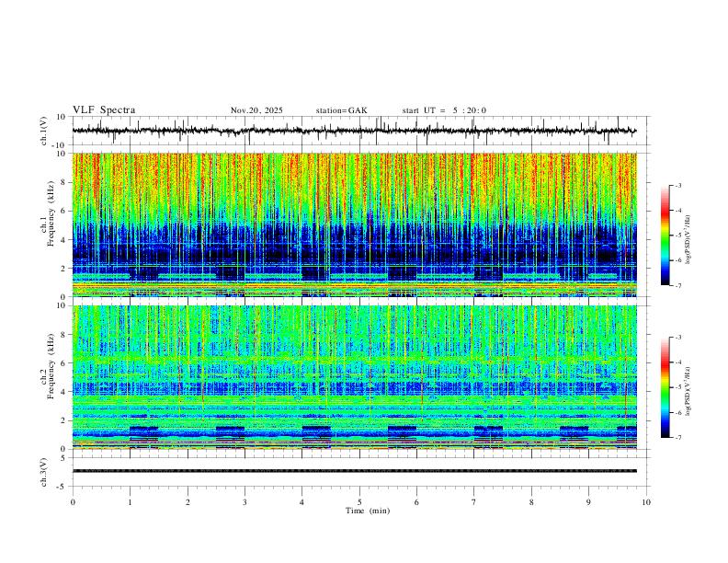Click inside the ch.1 spectrogram panel

(354, 224)
